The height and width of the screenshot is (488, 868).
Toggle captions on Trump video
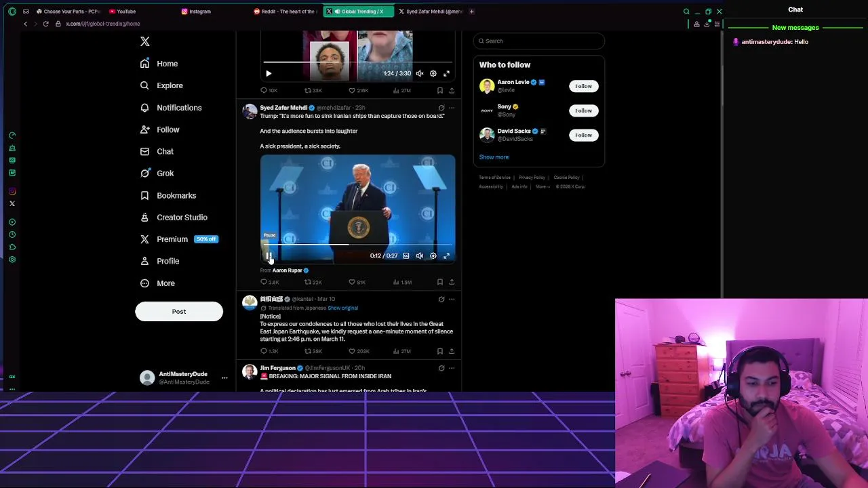pyautogui.click(x=406, y=256)
